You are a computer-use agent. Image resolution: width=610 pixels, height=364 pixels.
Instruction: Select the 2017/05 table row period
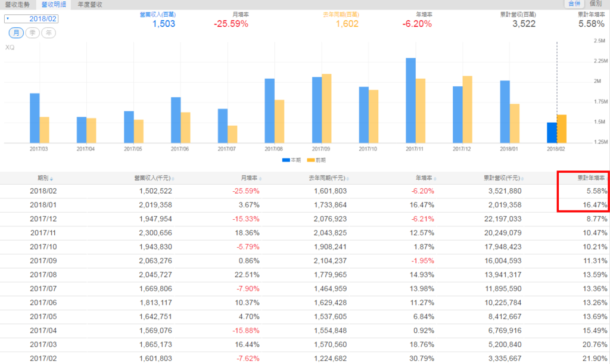point(43,317)
